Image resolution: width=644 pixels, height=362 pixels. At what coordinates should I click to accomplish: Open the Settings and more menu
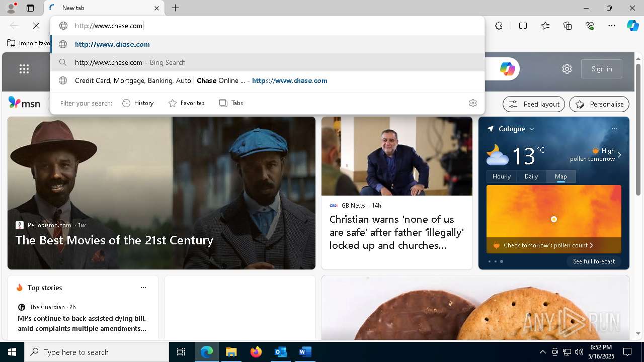coord(612,26)
